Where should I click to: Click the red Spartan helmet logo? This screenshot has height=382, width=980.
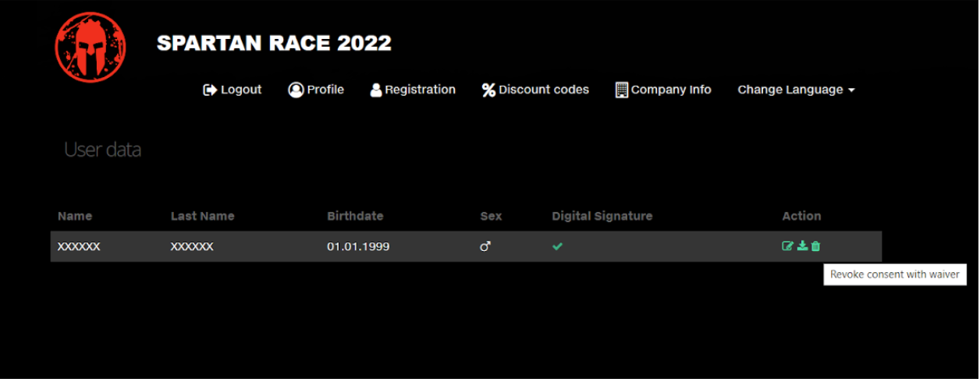[x=91, y=47]
